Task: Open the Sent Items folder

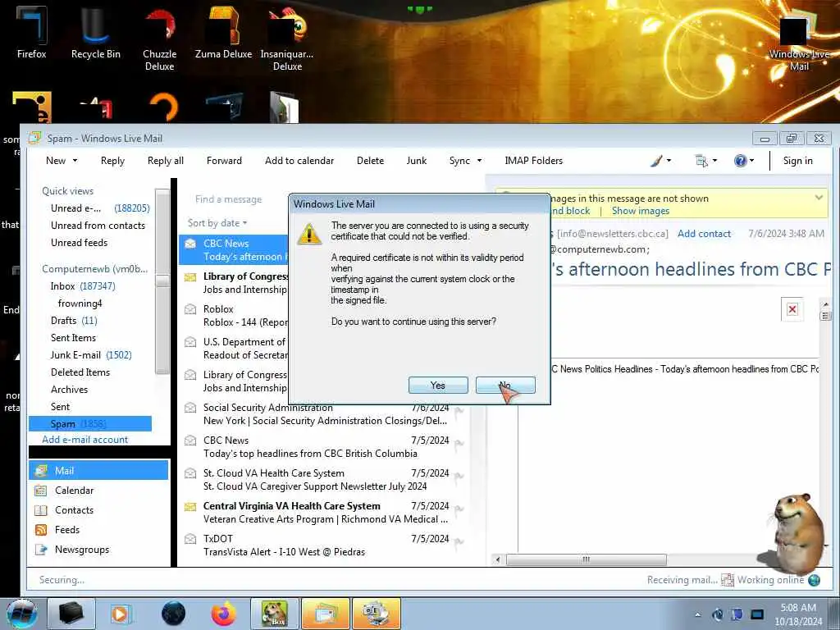Action: tap(73, 337)
